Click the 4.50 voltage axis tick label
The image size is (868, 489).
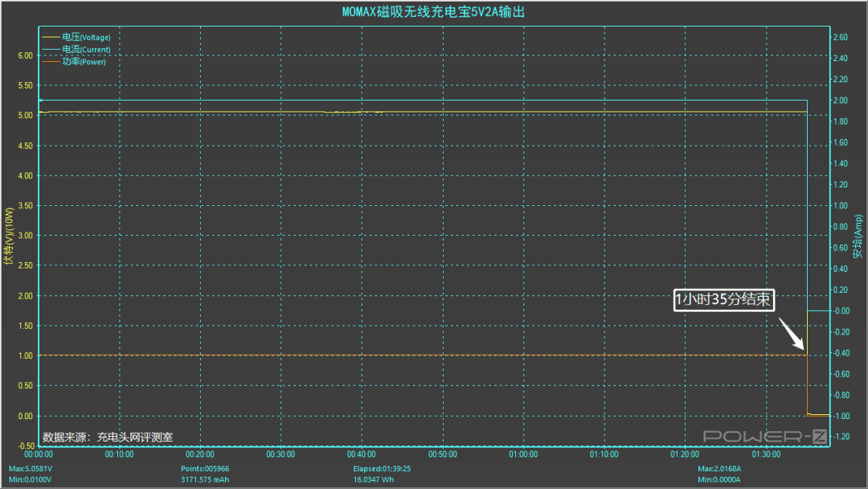pos(26,146)
